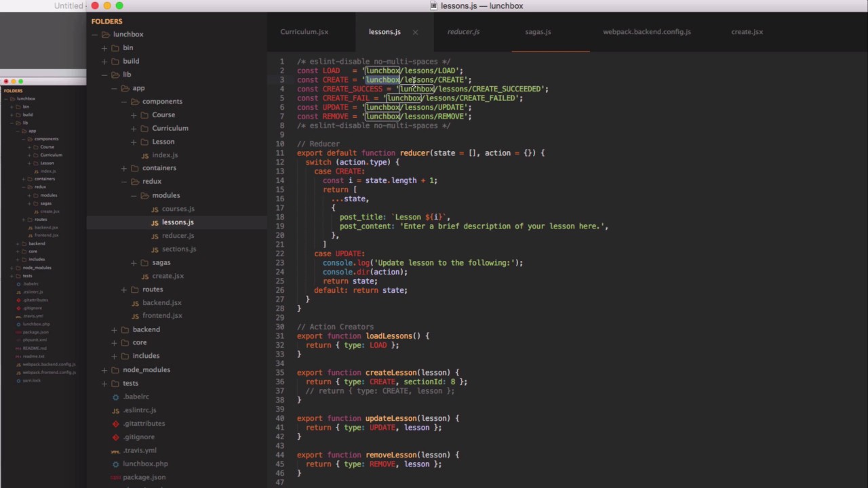Select the lessons.js editor tab
This screenshot has width=868, height=488.
coord(384,32)
